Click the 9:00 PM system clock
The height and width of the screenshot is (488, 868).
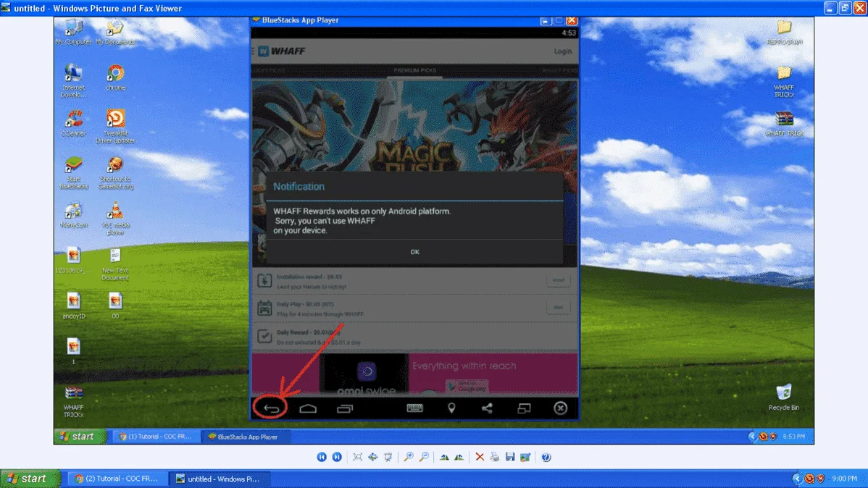pyautogui.click(x=844, y=479)
